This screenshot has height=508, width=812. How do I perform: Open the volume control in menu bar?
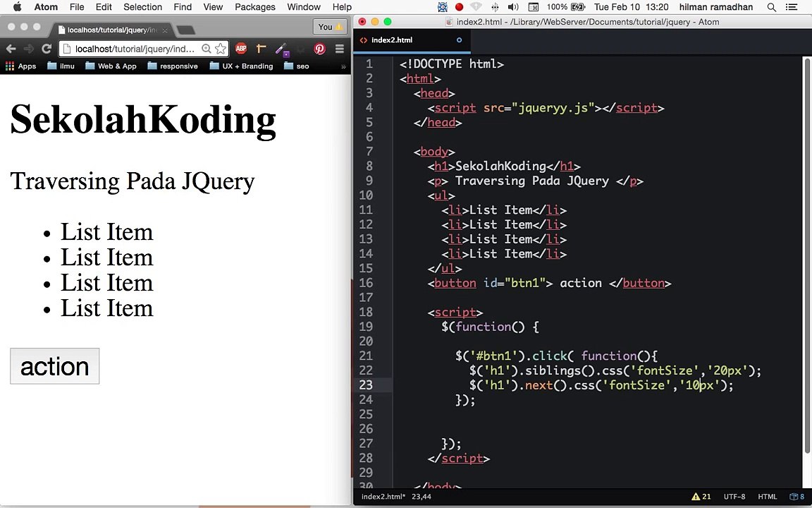pyautogui.click(x=512, y=7)
